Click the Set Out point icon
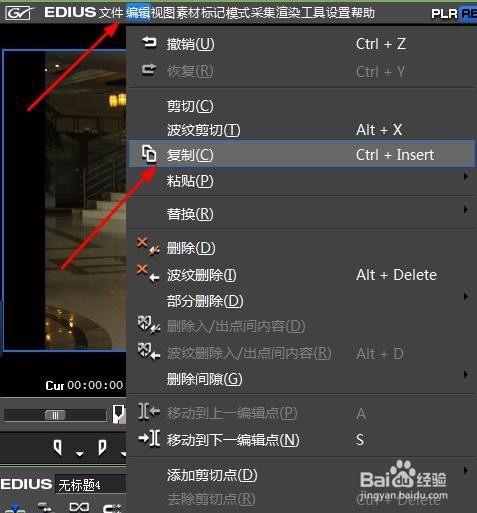477x513 pixels. click(102, 447)
